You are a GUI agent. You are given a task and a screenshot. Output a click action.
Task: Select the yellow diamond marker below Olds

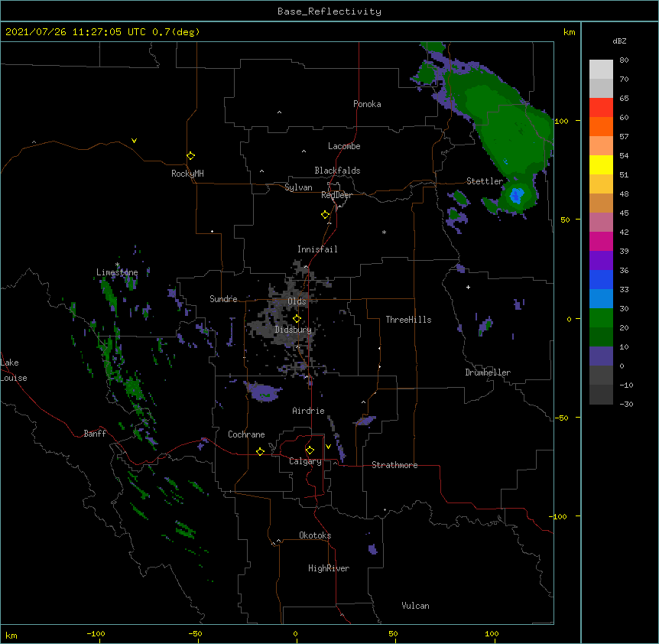pos(297,318)
